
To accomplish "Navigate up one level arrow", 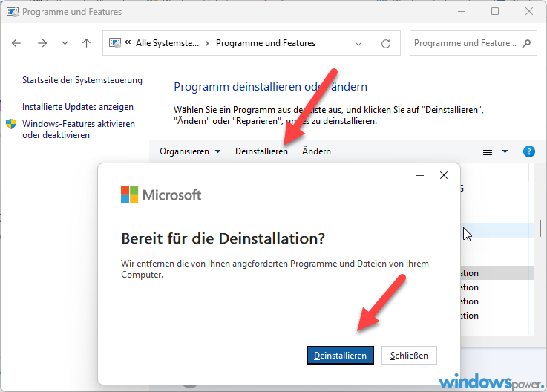I will click(x=86, y=43).
